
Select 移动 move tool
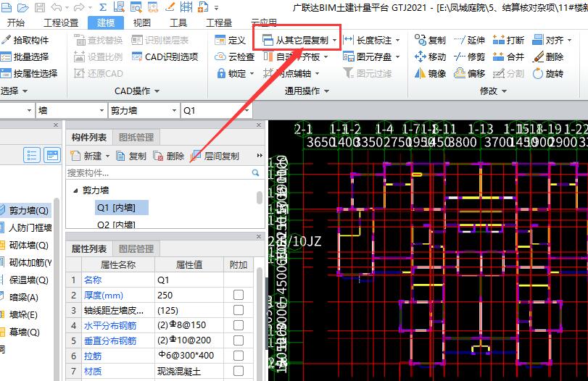click(x=430, y=57)
